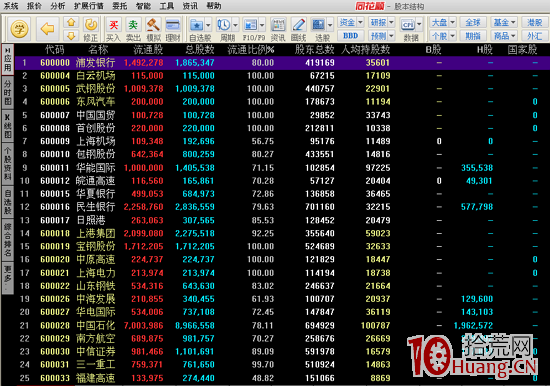Click the 全球 global button
This screenshot has height=386, width=550.
(x=473, y=22)
